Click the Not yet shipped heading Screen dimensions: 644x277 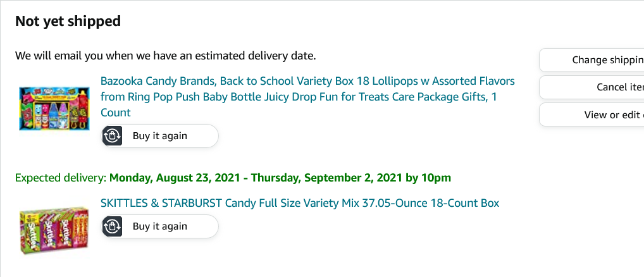68,22
